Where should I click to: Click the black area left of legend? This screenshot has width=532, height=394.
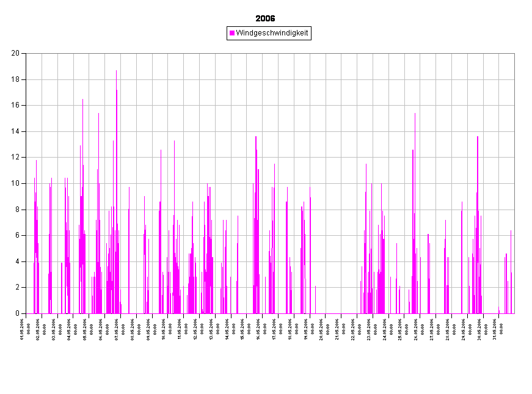pos(122,33)
